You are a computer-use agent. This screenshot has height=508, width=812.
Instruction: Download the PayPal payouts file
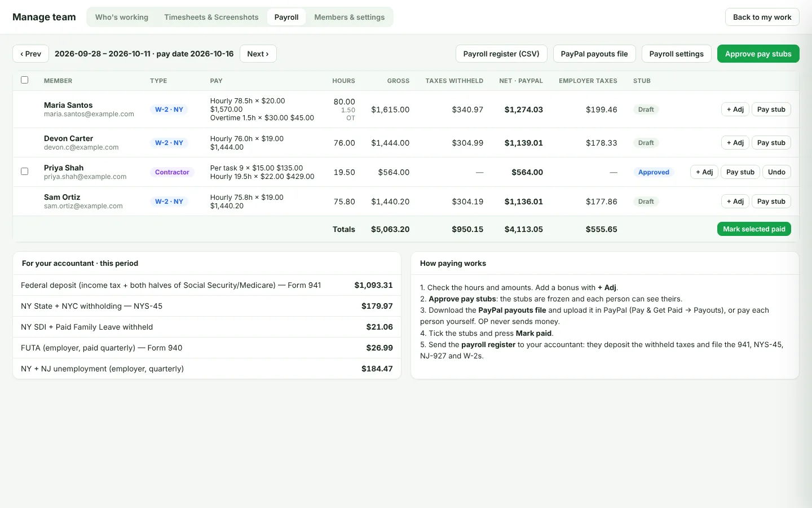(594, 54)
